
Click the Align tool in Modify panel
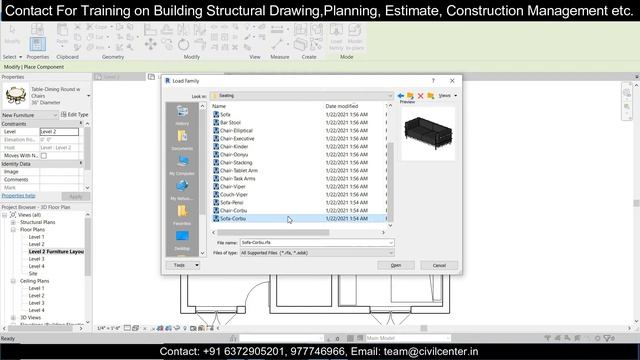(x=150, y=29)
